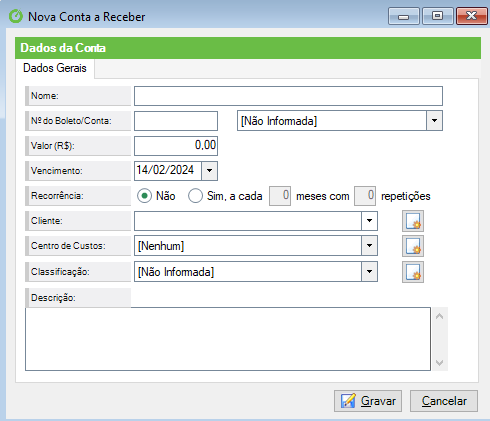490x421 pixels.
Task: Click the add icon beside Centro de Custos
Action: coord(413,246)
